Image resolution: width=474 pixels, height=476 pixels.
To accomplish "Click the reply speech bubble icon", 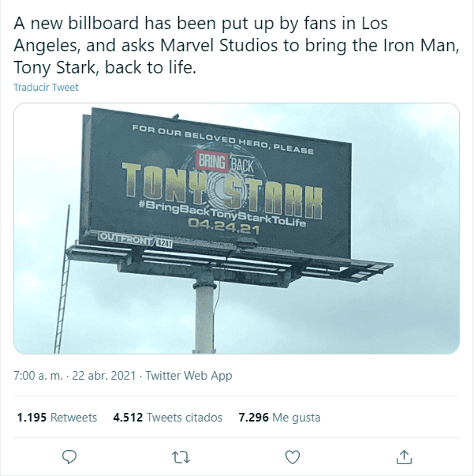I will coord(69,456).
